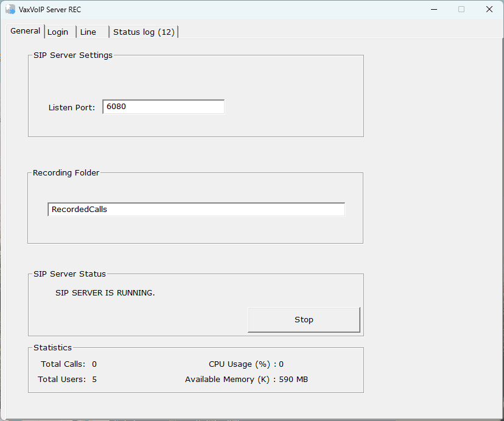Open the Line tab
Viewport: 504px width, 421px height.
93,32
